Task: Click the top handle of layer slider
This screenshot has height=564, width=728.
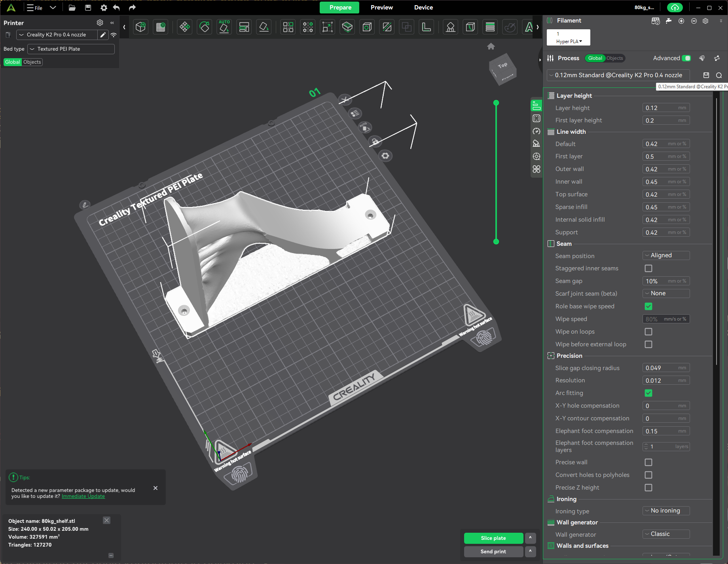Action: pos(496,103)
